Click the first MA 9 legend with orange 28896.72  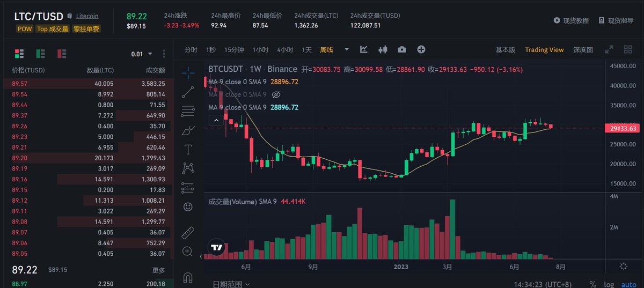pos(253,82)
